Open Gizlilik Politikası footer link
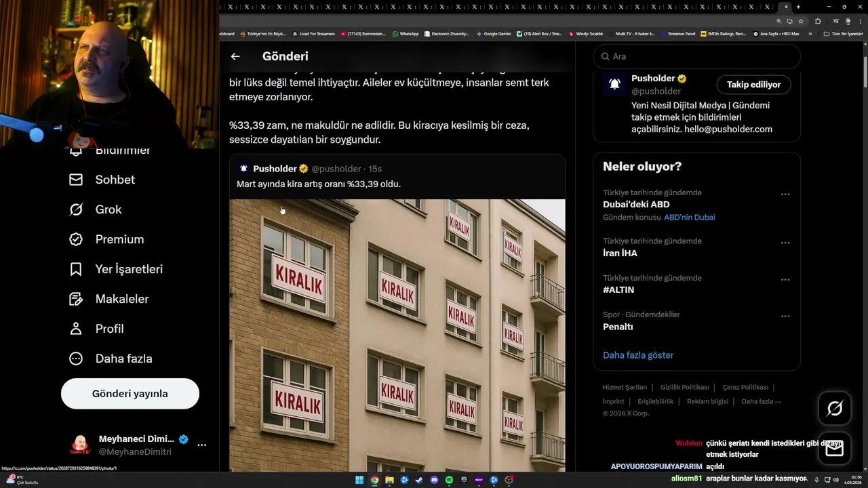Screen dimensions: 868x488 pos(684,387)
